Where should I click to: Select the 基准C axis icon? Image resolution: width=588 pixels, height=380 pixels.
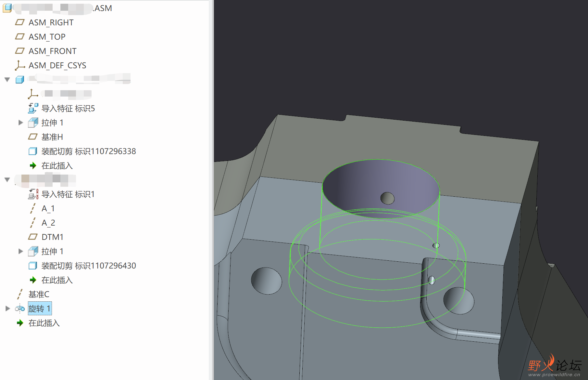[20, 294]
